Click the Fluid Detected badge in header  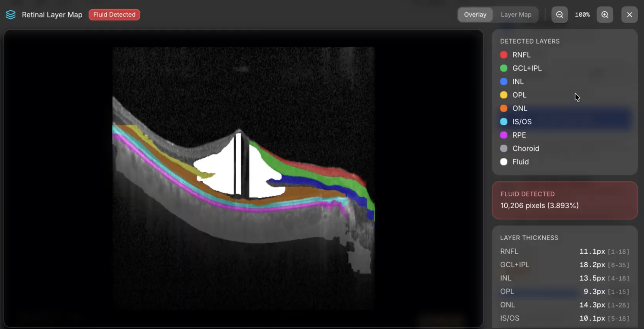[x=114, y=14]
